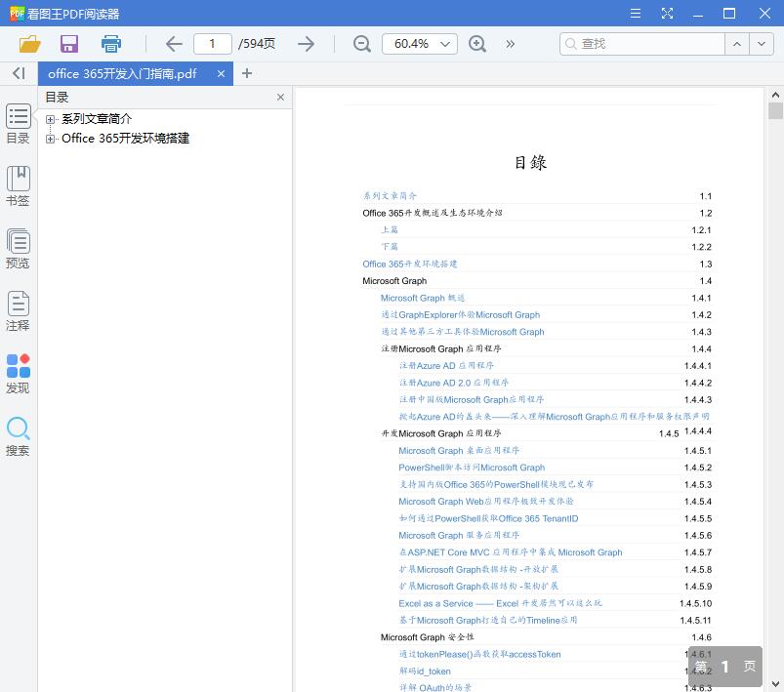Open the zoom level dropdown showing 60.4%
This screenshot has width=784, height=692.
coord(420,44)
